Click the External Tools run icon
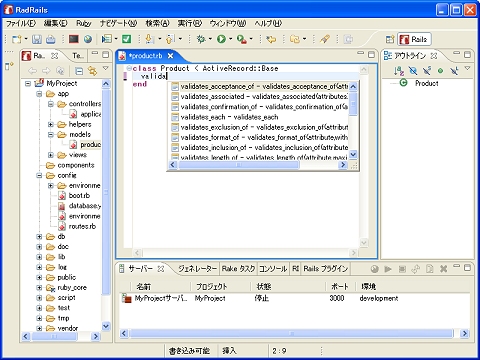Image resolution: width=480 pixels, height=360 pixels. 242,39
